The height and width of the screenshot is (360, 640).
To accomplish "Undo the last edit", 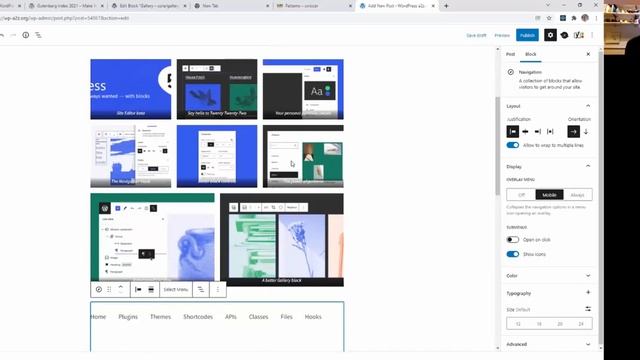I will pos(2,35).
